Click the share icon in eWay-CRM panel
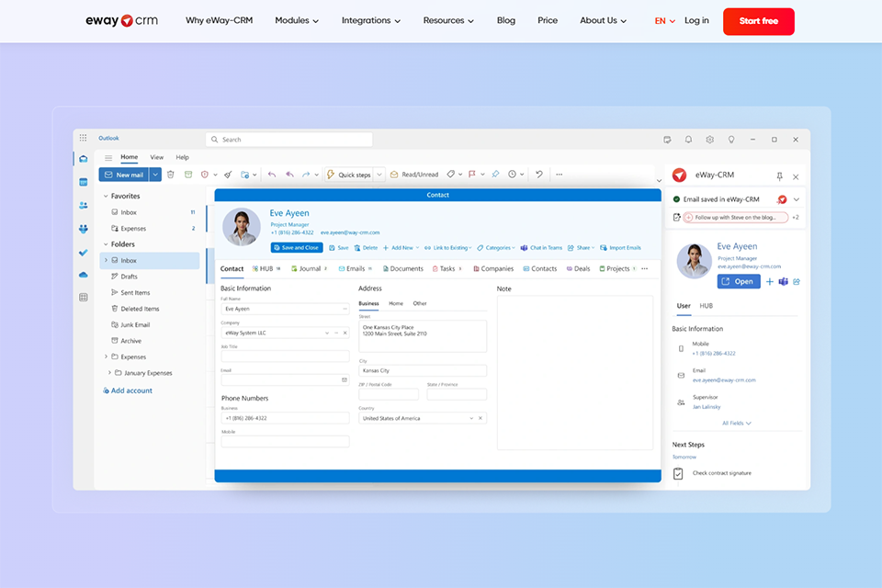 pos(797,281)
